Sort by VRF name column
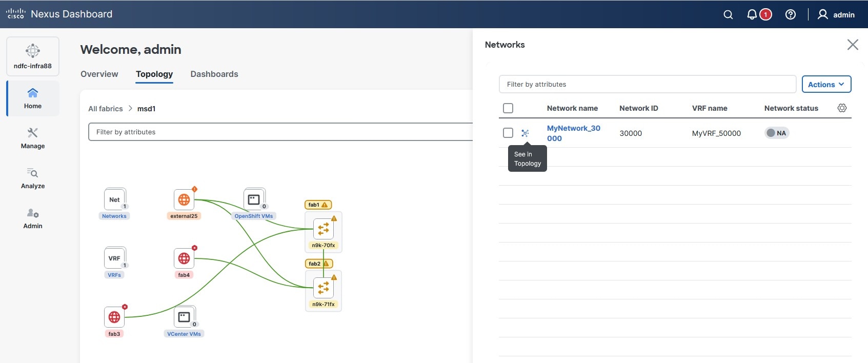The height and width of the screenshot is (363, 868). point(710,108)
